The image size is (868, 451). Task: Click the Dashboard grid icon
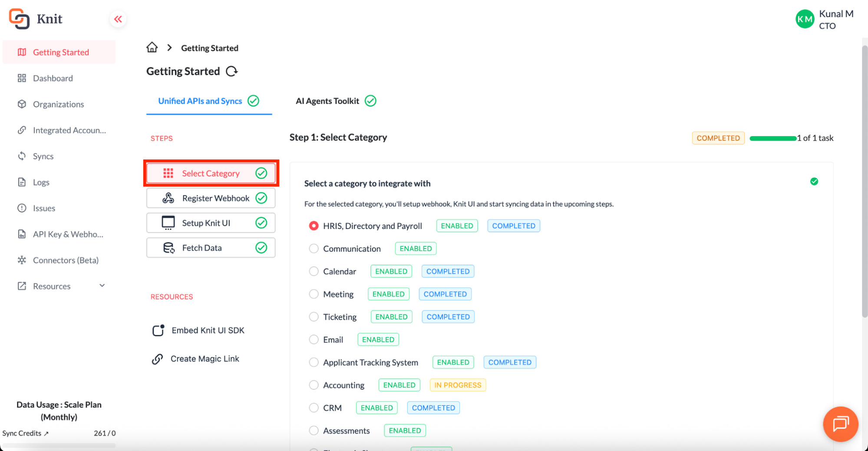click(22, 78)
